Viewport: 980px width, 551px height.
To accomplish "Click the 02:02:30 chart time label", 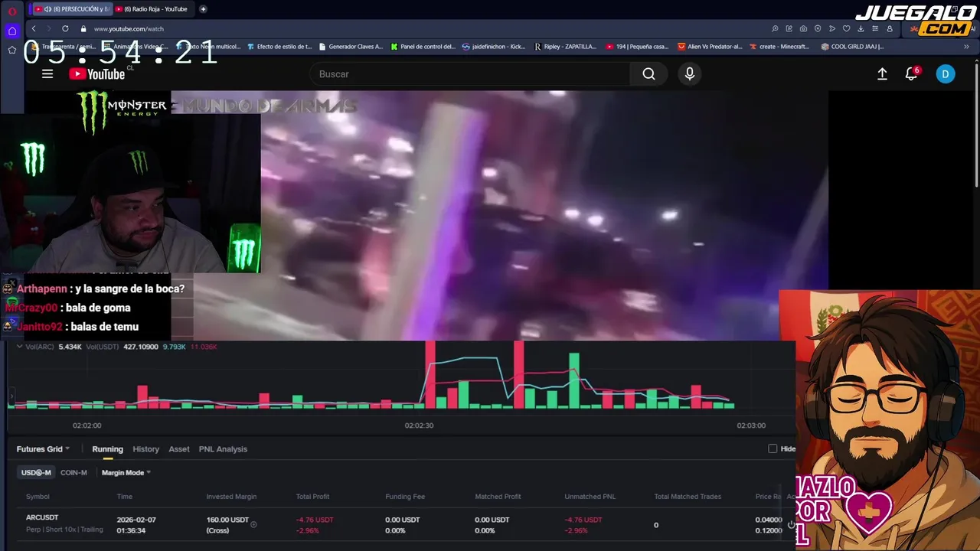I will pos(419,425).
